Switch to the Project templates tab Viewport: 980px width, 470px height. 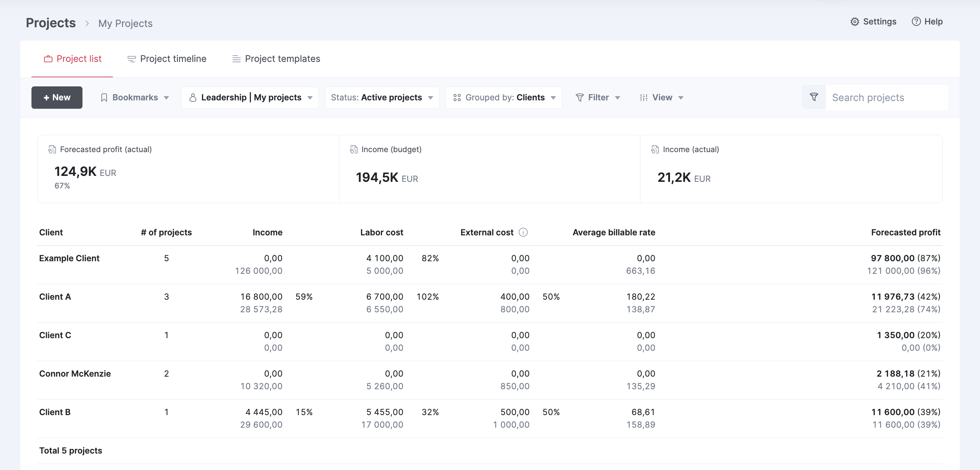[276, 59]
